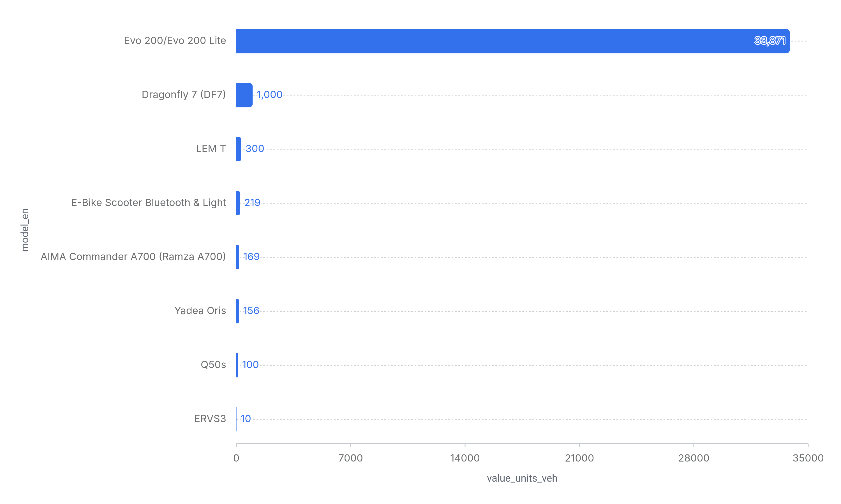Click the 33,871 value label
This screenshot has height=504, width=841.
tap(770, 41)
